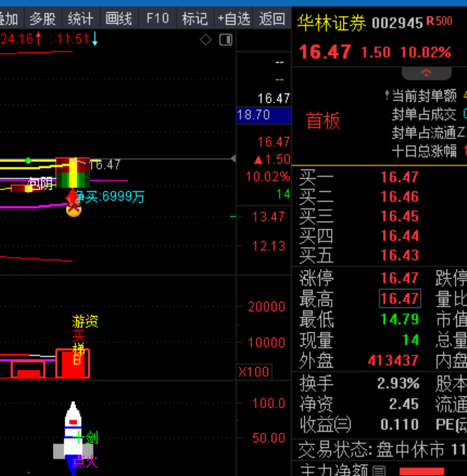This screenshot has width=467, height=476.
Task: Click the R500 tag
Action: click(439, 21)
